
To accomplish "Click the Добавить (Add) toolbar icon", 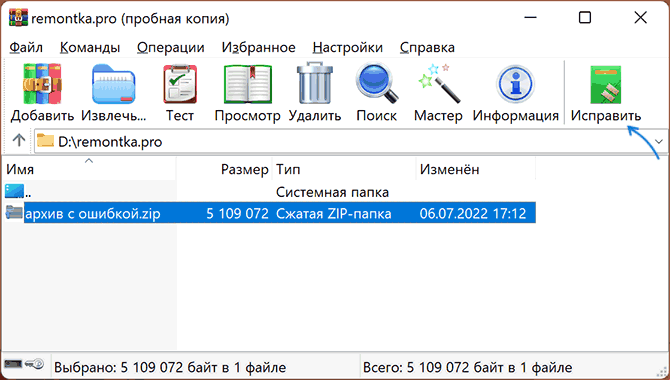I will click(x=42, y=84).
